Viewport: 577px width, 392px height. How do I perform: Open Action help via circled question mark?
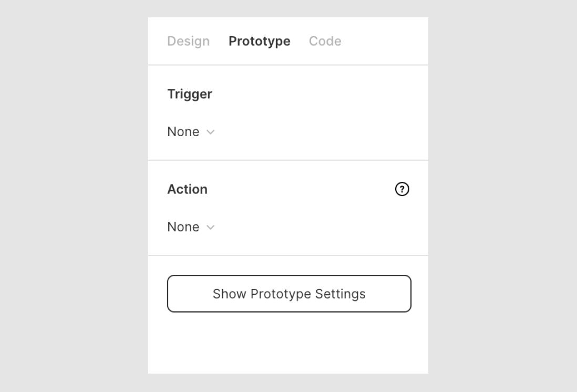click(402, 189)
